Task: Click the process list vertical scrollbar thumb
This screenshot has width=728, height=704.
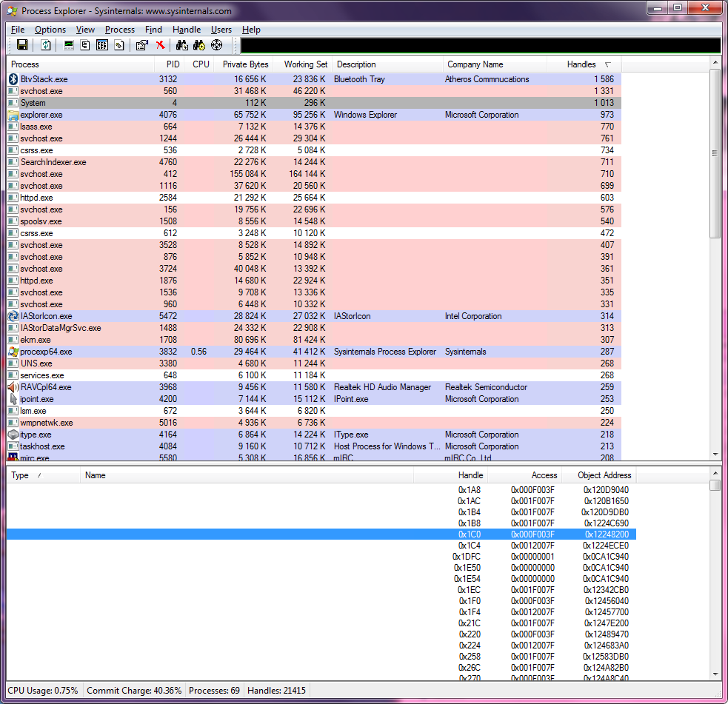Action: [x=715, y=153]
